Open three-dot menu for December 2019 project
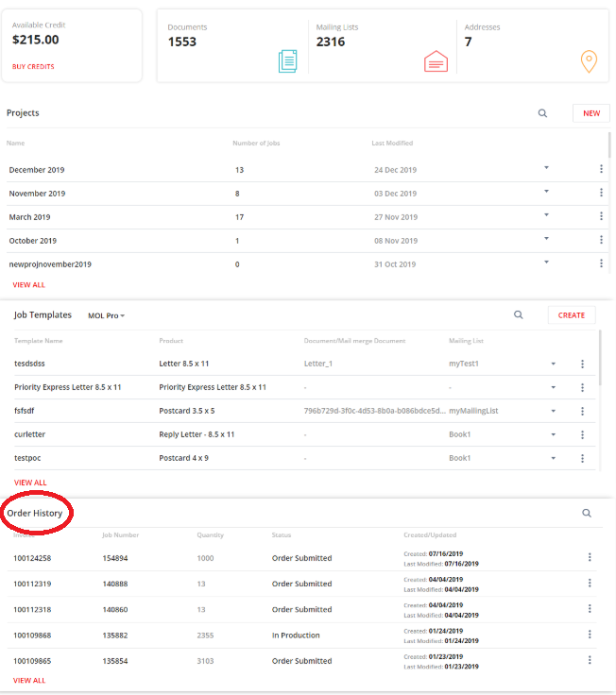Image resolution: width=616 pixels, height=695 pixels. point(601,169)
